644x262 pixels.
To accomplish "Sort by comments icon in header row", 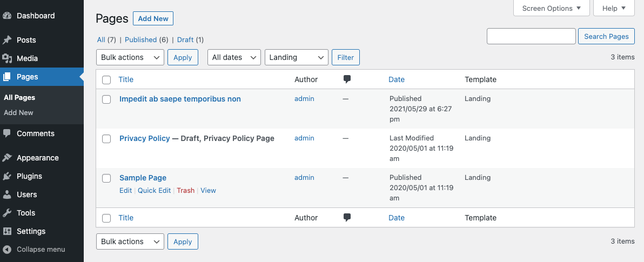I will tap(347, 79).
